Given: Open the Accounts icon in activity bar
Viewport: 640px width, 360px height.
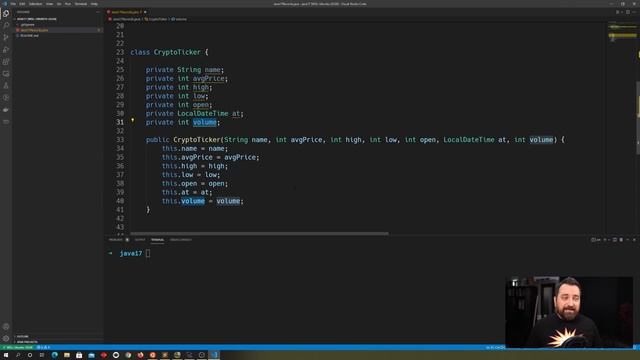Looking at the screenshot, I should click(x=6, y=327).
